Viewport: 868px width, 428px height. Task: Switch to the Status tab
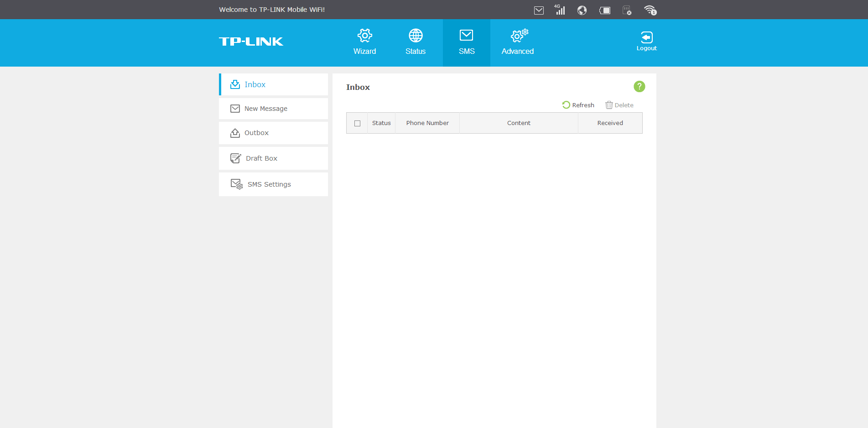416,42
